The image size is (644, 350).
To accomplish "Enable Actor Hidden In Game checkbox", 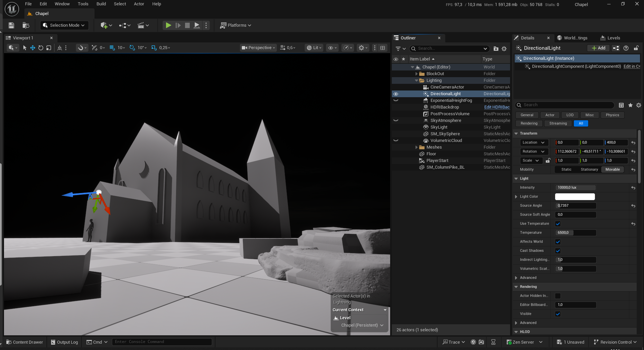I will [558, 296].
